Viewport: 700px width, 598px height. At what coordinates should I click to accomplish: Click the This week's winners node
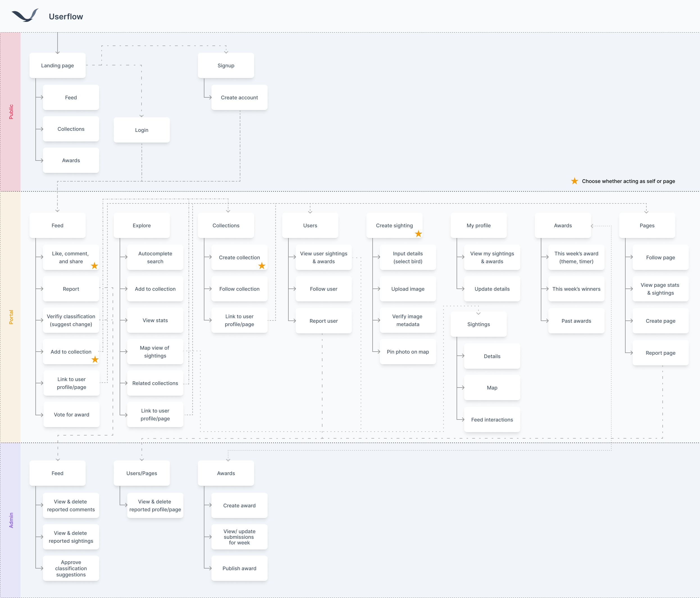pyautogui.click(x=576, y=289)
